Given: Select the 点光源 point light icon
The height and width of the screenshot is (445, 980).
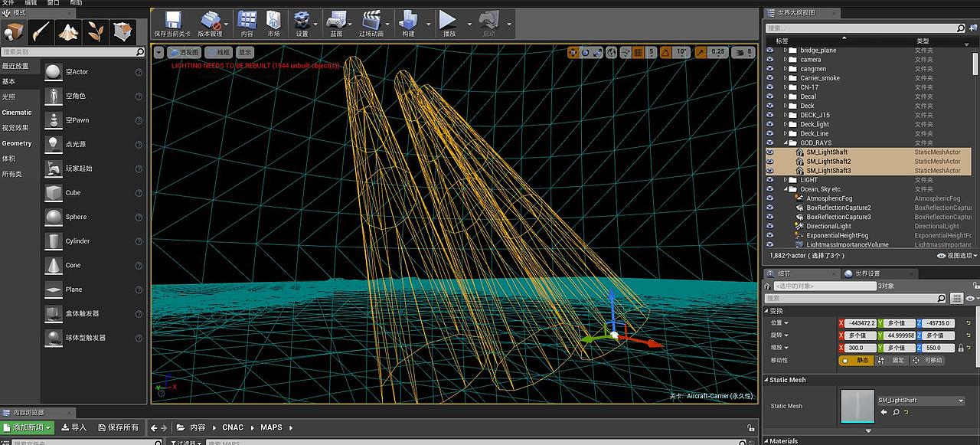Looking at the screenshot, I should (x=54, y=144).
